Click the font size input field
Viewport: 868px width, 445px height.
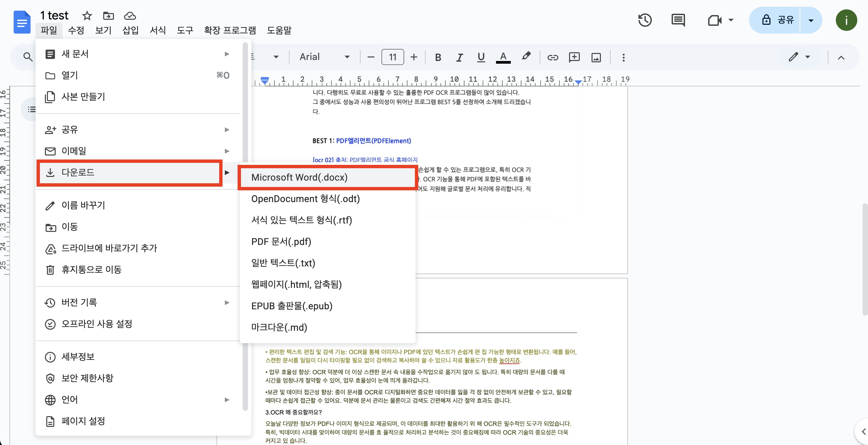click(x=392, y=57)
